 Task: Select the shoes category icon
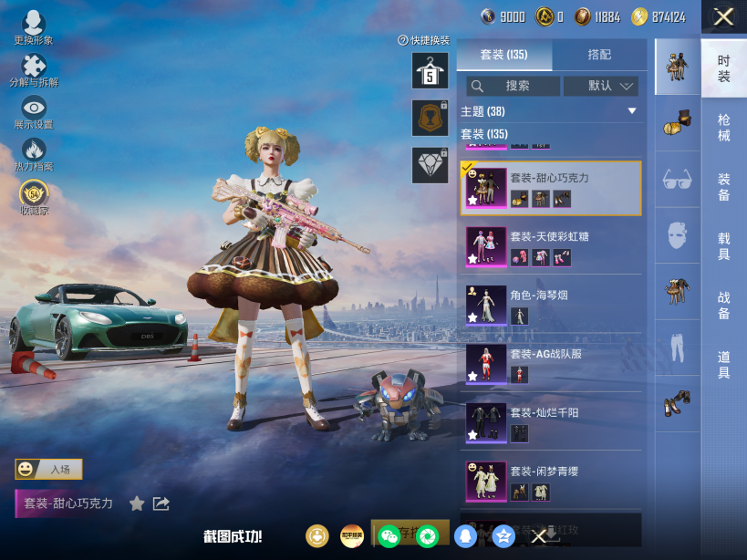[677, 403]
